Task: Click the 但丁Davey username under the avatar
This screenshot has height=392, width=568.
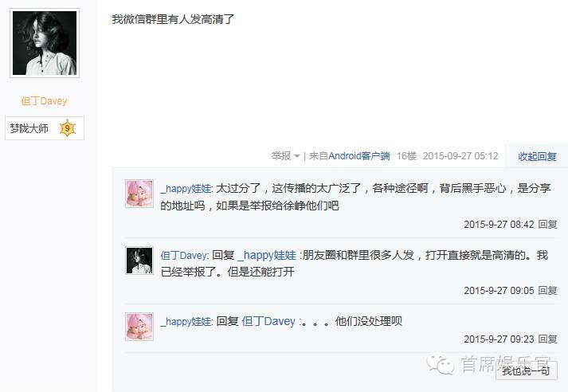Action: coord(44,100)
